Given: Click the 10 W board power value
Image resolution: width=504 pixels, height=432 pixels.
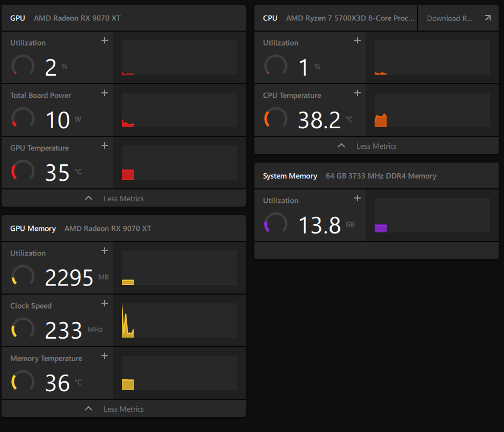Looking at the screenshot, I should (x=63, y=120).
